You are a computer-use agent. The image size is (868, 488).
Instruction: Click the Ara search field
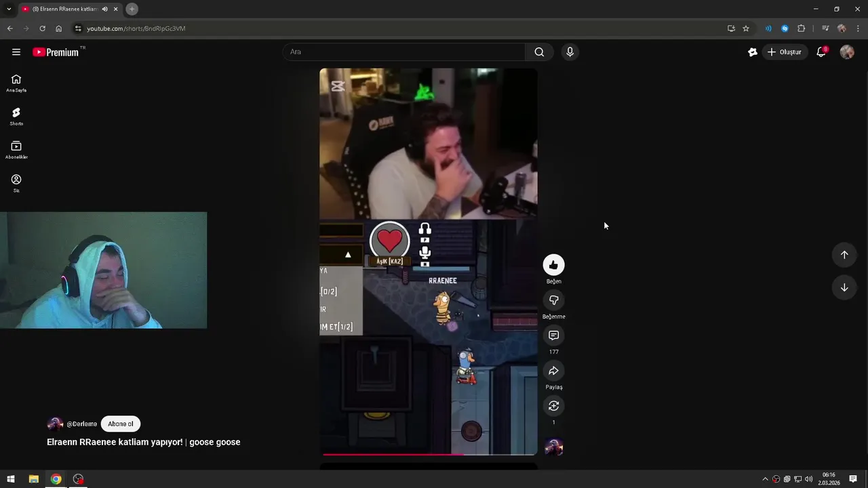404,52
